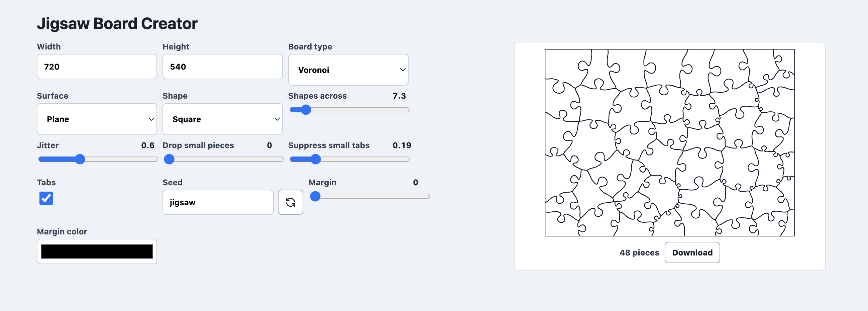Click the 48 pieces count label
868x311 pixels.
point(639,252)
